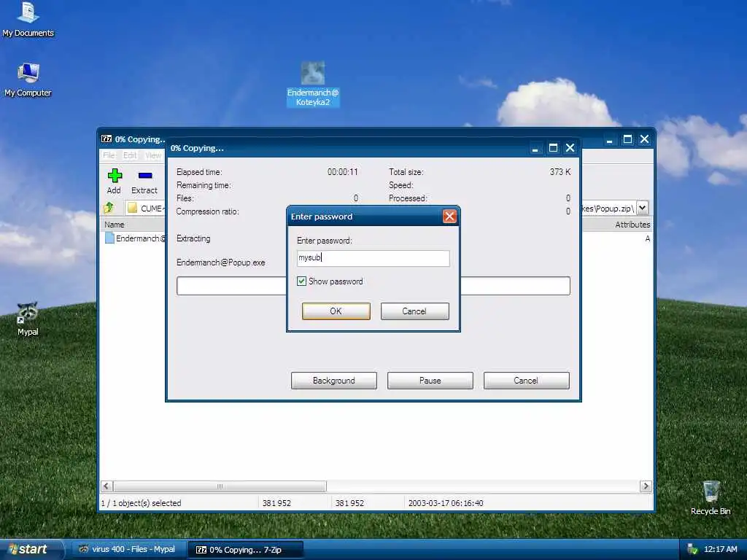Click the 7z icon in file manager title
Viewport: 747px width, 560px height.
[107, 139]
